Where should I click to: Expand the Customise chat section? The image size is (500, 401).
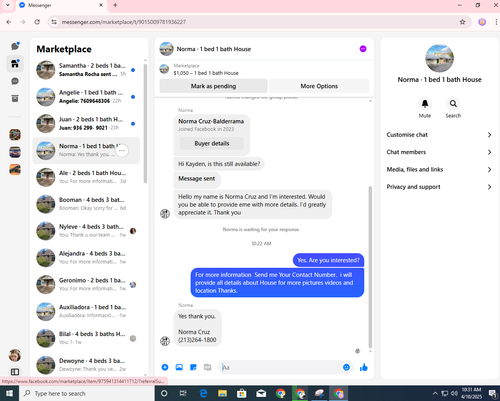(x=439, y=135)
